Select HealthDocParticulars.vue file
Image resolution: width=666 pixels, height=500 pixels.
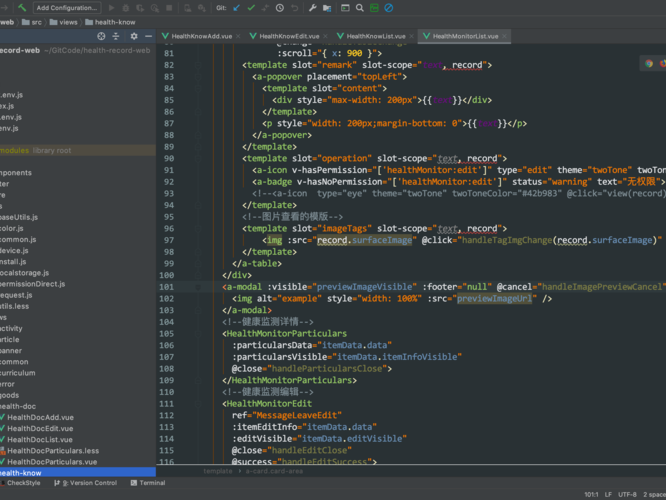pyautogui.click(x=52, y=462)
